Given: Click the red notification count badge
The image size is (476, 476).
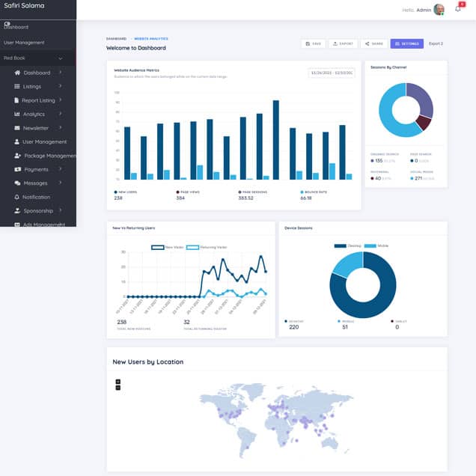Looking at the screenshot, I should point(462,4).
